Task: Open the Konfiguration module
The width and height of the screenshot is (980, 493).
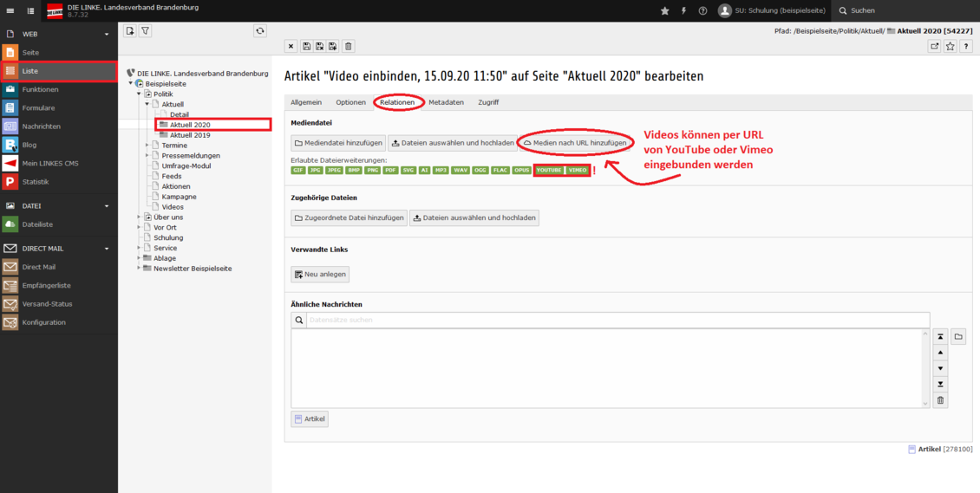Action: (59, 322)
